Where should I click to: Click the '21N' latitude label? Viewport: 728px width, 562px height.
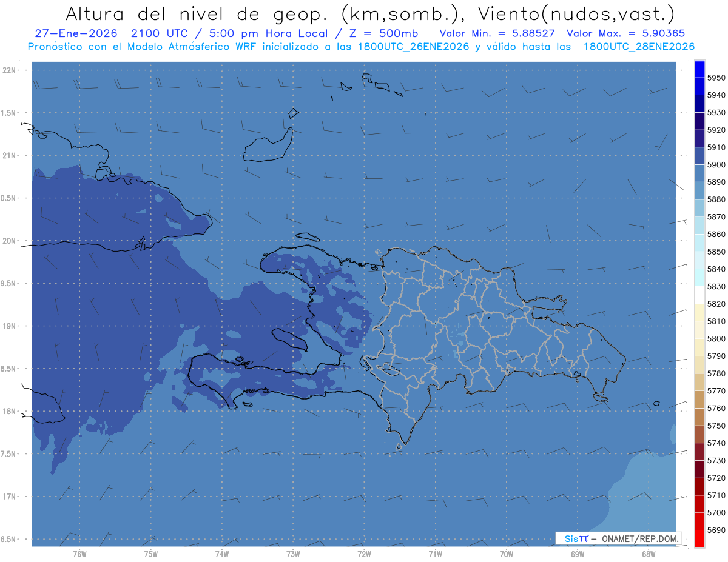(9, 155)
